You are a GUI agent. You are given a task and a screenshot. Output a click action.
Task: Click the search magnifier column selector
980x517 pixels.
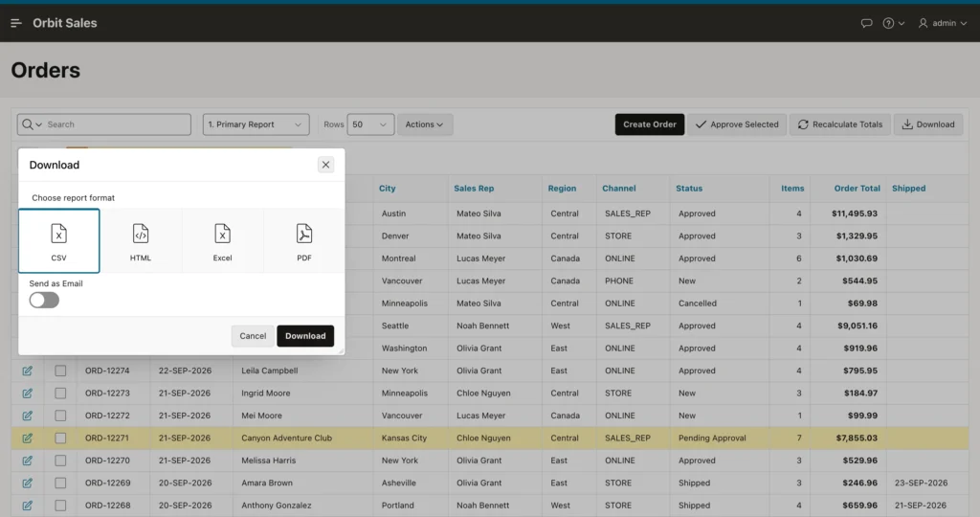tap(32, 124)
